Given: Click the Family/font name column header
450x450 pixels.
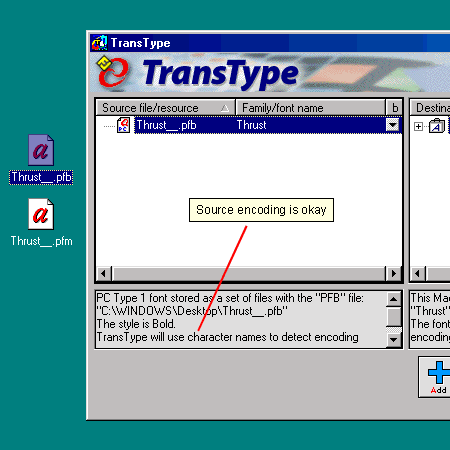Looking at the screenshot, I should pyautogui.click(x=310, y=108).
